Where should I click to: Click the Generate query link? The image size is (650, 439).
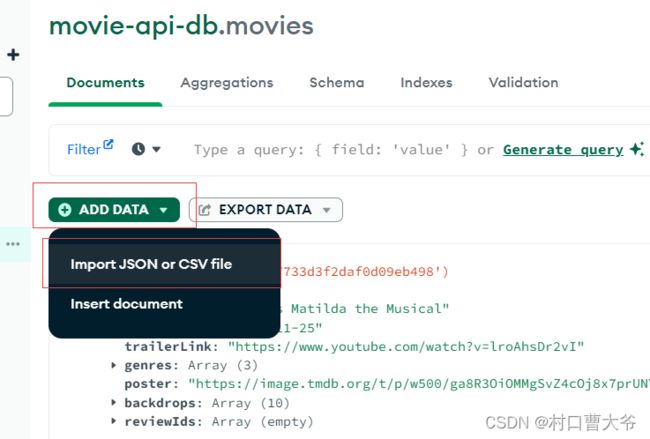563,149
